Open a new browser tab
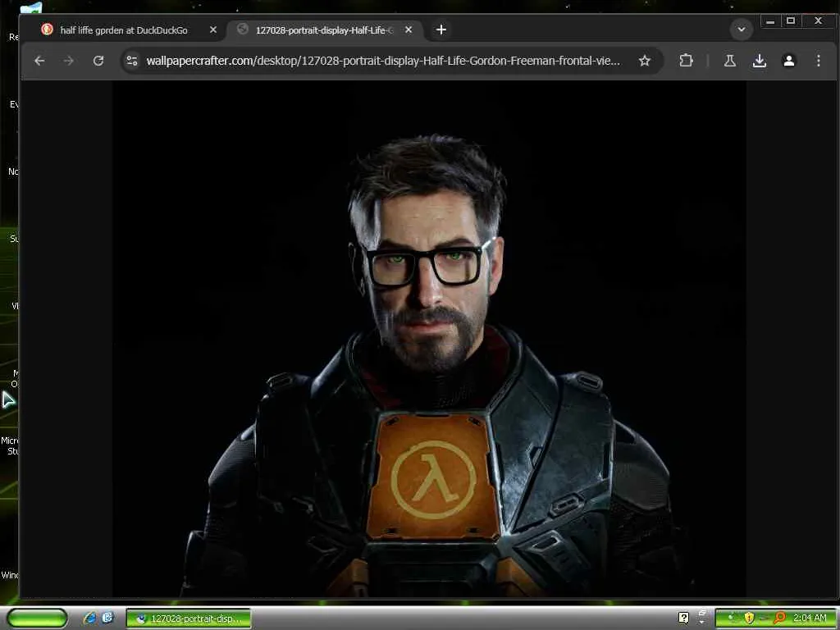840x630 pixels. point(441,30)
